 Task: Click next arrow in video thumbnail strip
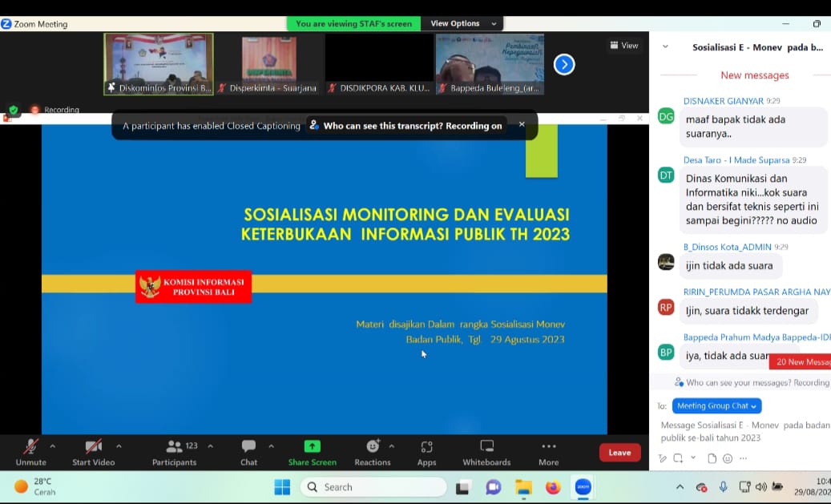pos(564,64)
